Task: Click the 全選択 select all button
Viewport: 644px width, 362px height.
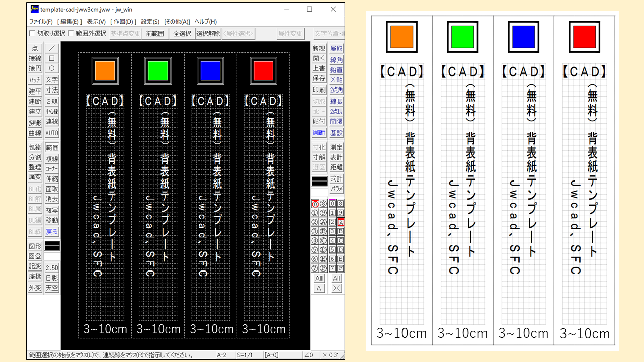Action: (x=182, y=34)
